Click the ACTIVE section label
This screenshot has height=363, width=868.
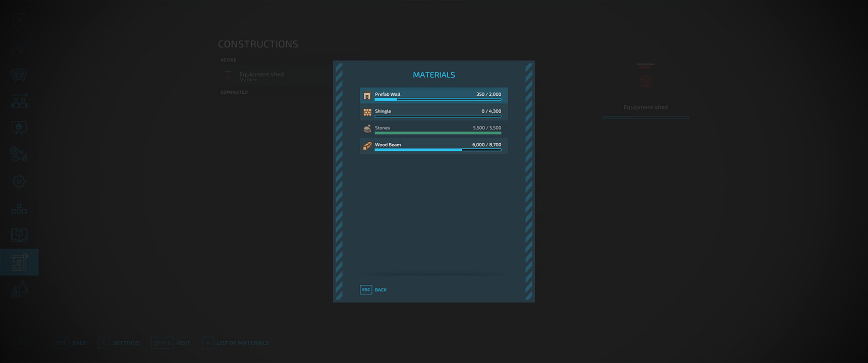(x=228, y=60)
